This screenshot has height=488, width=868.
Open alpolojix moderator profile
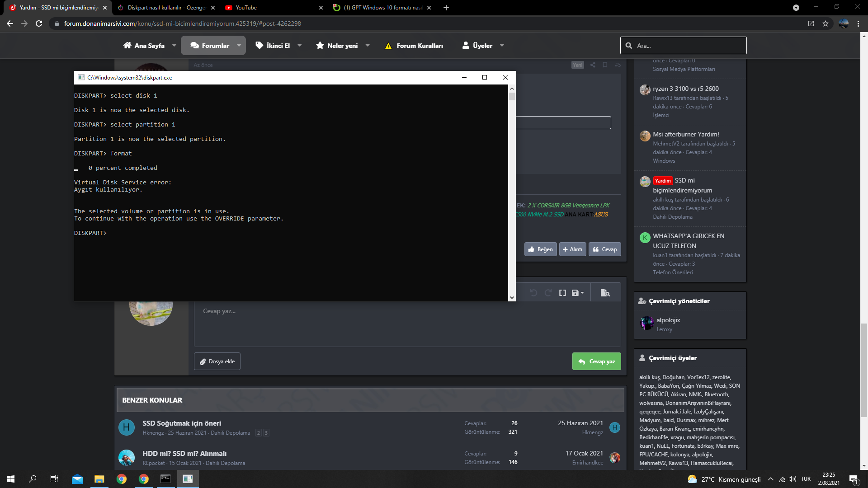[668, 320]
